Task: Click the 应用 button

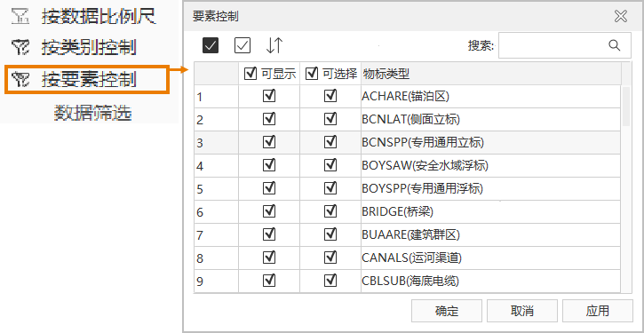Action: coord(598,311)
